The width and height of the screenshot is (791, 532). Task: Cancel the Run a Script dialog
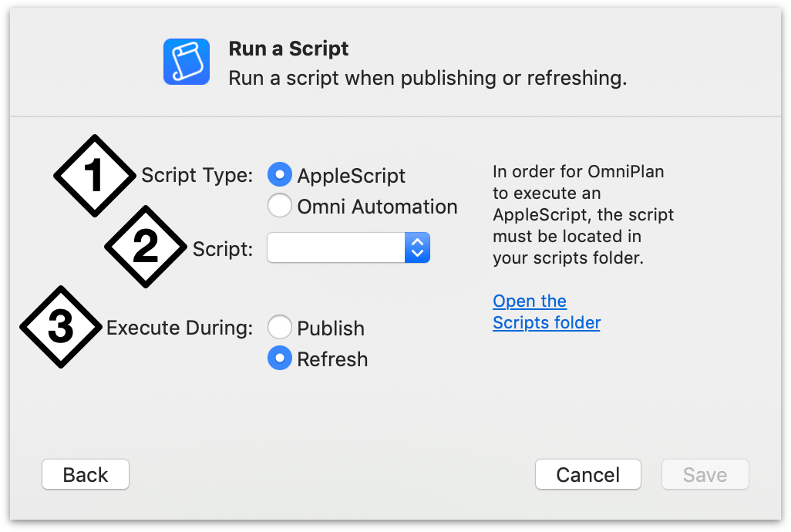point(588,474)
